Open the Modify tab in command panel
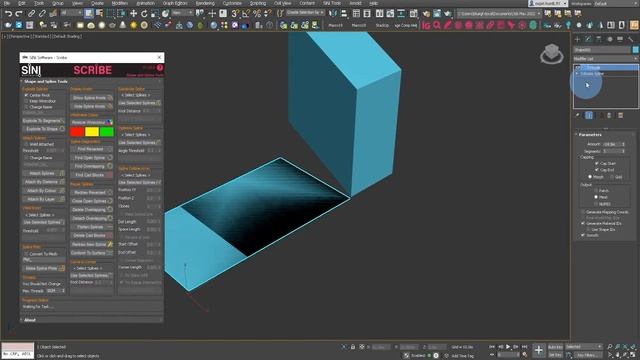Image resolution: width=640 pixels, height=360 pixels. pos(588,39)
